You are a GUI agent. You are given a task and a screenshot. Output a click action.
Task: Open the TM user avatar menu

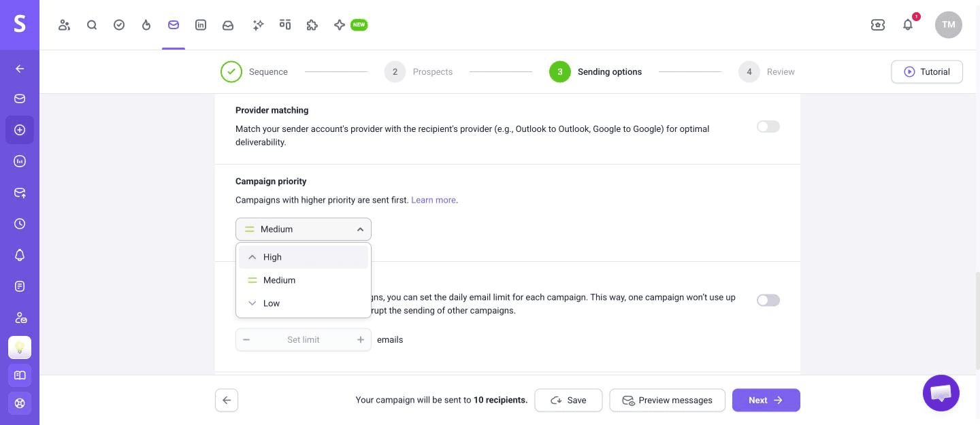tap(949, 24)
